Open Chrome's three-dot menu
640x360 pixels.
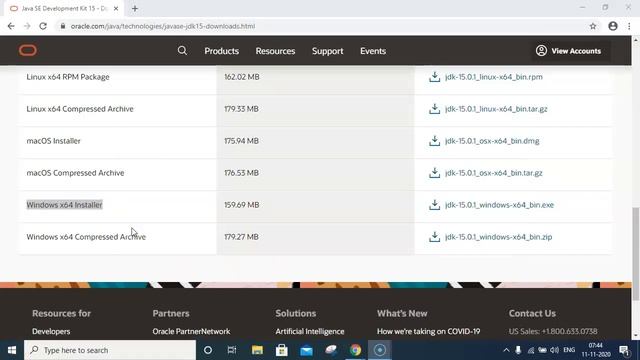629,26
